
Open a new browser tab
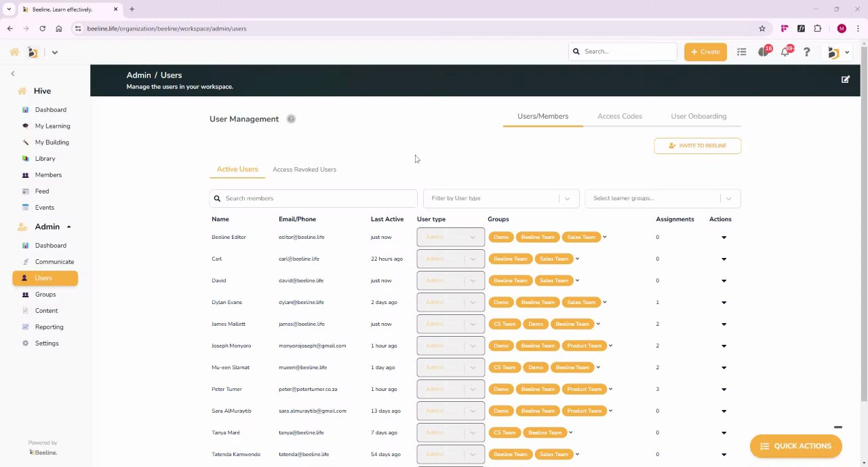coord(132,10)
